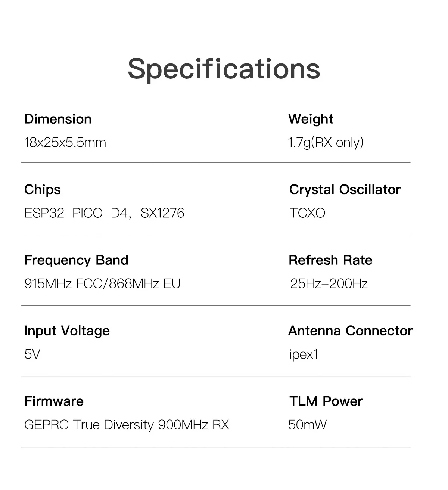Select the 5V voltage value
This screenshot has height=490, width=448.
[32, 354]
